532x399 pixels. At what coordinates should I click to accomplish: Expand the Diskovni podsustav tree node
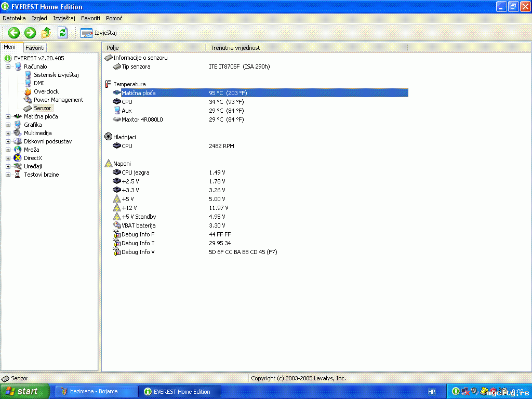pos(8,141)
